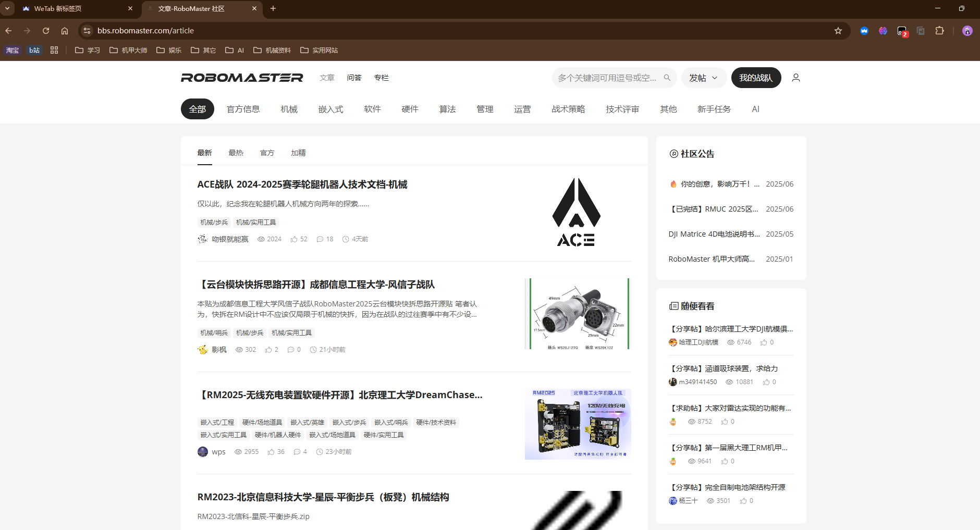Select the 战术策略 category
980x530 pixels.
(x=569, y=109)
